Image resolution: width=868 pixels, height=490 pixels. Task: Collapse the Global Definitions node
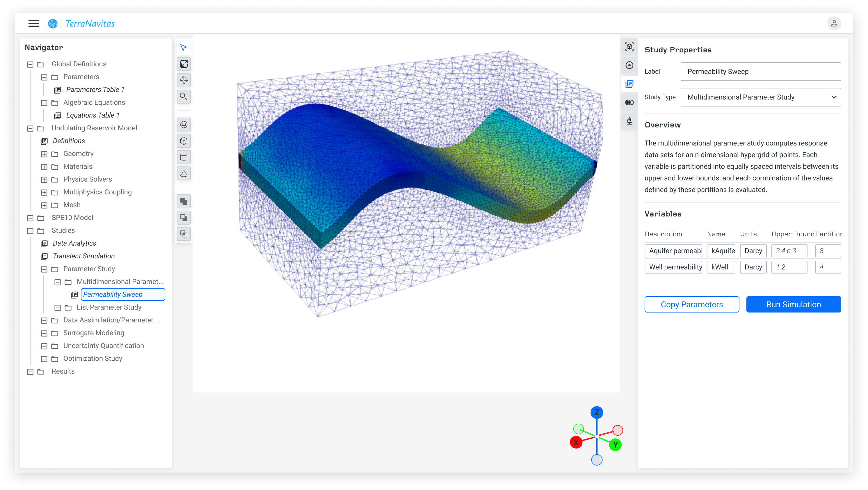(x=30, y=64)
